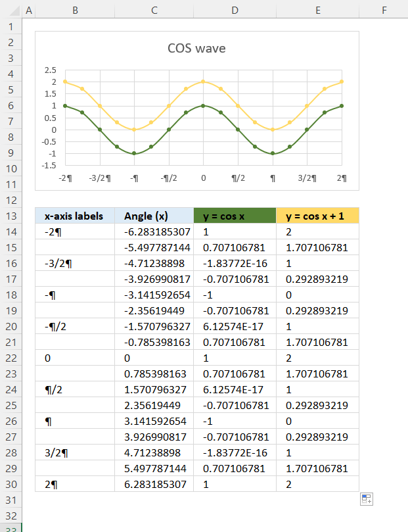Click the 'x-axis labels' header cell

click(75, 216)
